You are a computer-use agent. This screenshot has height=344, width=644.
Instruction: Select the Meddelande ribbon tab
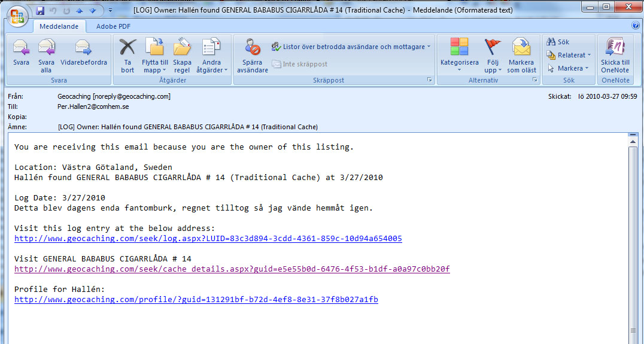coord(59,27)
